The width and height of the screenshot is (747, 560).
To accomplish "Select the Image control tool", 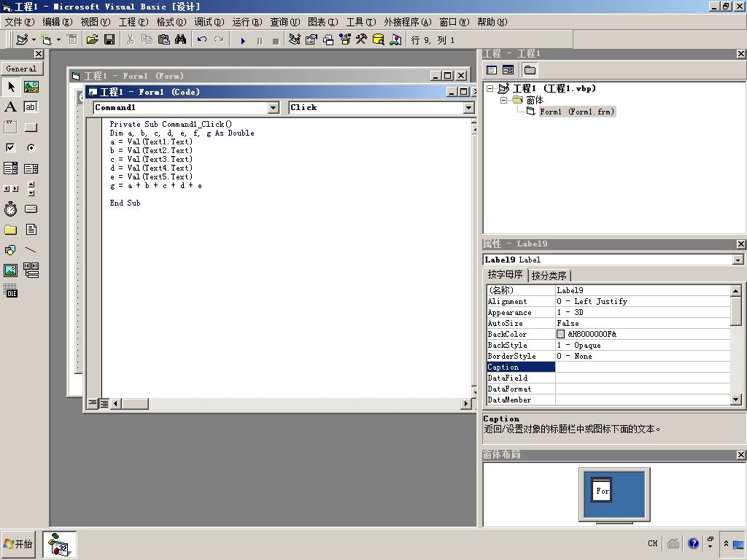I will [10, 270].
